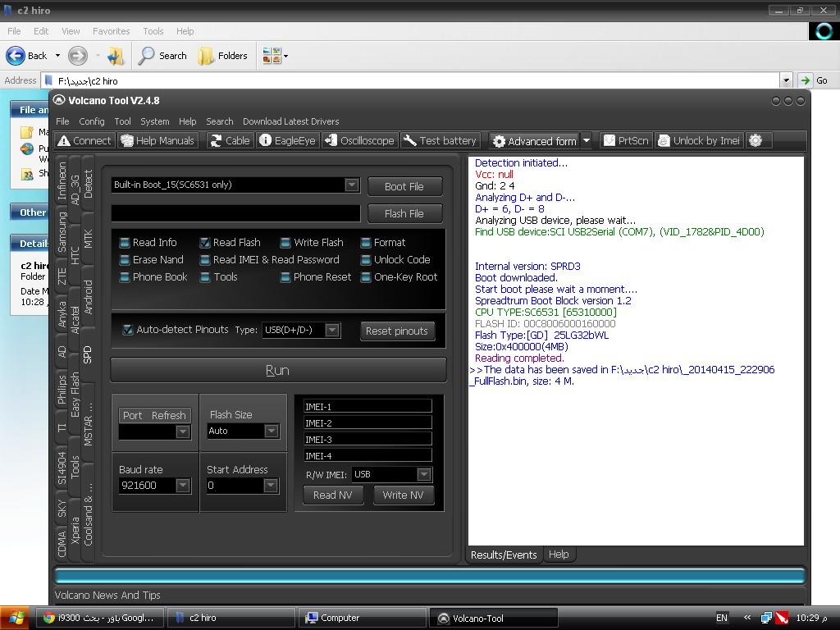
Task: Click the Volcano Tool title logo icon
Action: pyautogui.click(x=59, y=100)
